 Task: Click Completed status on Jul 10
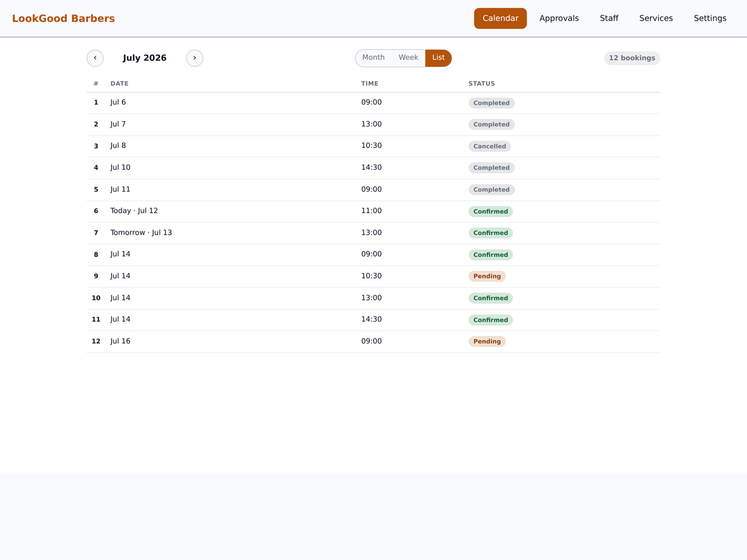click(x=492, y=167)
